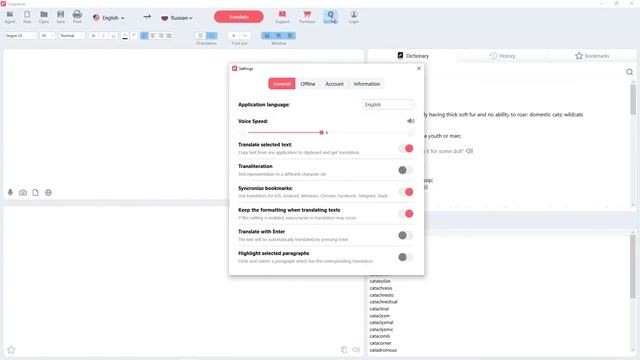Enable Transliteration
Viewport: 640px width, 360px height.
pos(406,170)
